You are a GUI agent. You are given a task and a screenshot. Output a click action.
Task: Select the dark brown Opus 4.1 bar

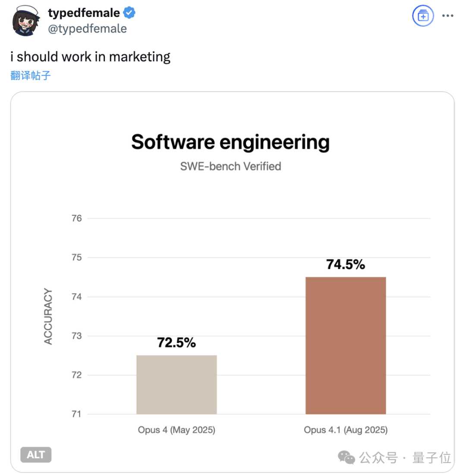point(346,346)
